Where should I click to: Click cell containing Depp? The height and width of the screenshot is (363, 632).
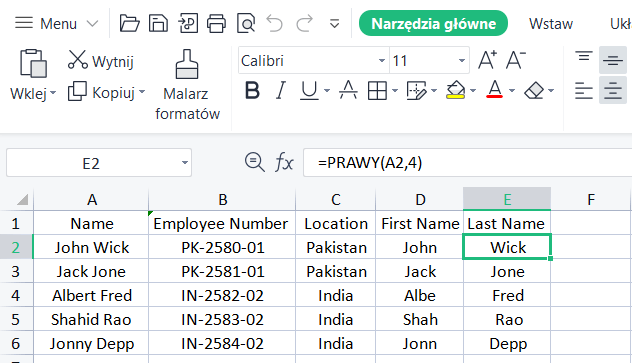click(507, 343)
